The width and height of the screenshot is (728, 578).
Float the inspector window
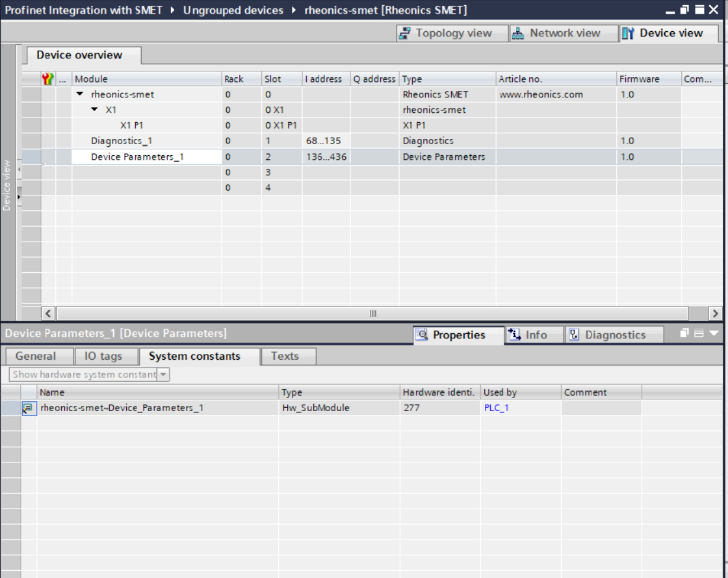[x=684, y=333]
